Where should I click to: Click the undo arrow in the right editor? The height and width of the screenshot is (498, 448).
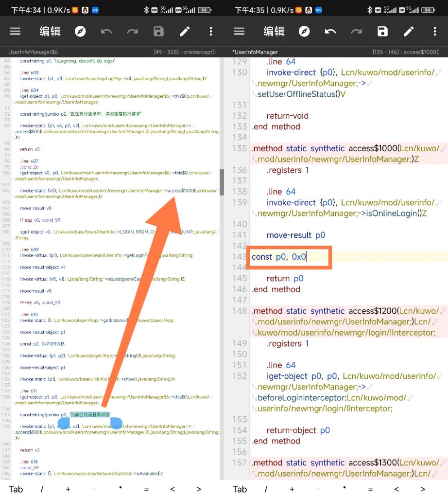tap(330, 32)
